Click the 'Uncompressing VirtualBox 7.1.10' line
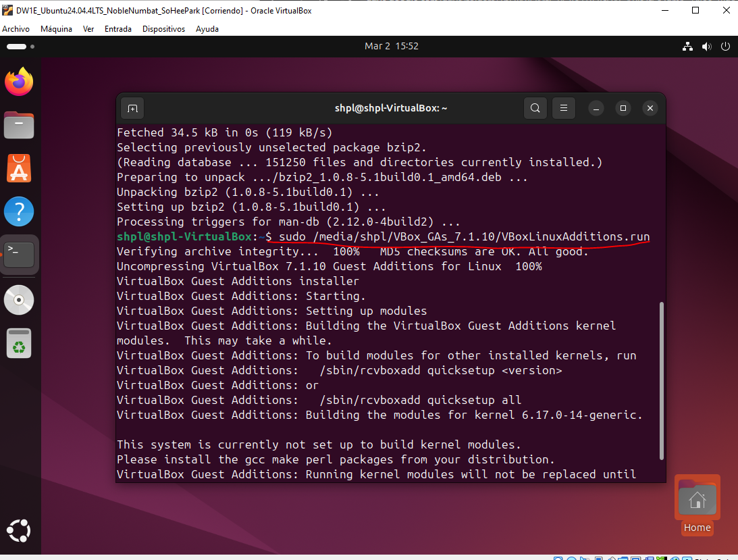 click(330, 266)
